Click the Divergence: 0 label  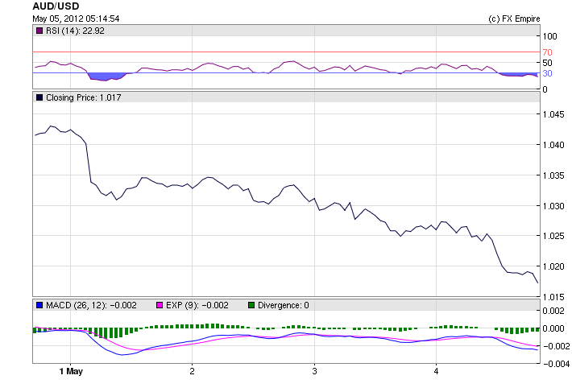pyautogui.click(x=284, y=305)
